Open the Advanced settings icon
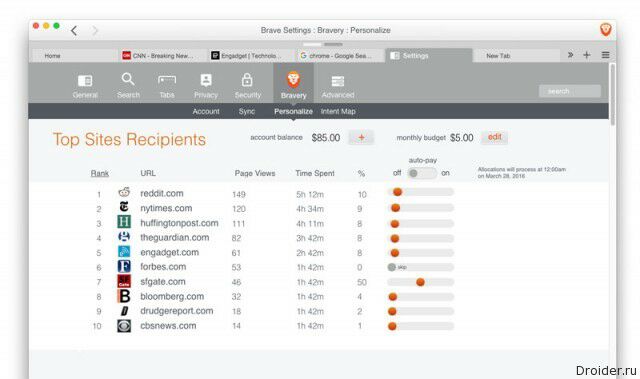640x379 pixels. 338,81
